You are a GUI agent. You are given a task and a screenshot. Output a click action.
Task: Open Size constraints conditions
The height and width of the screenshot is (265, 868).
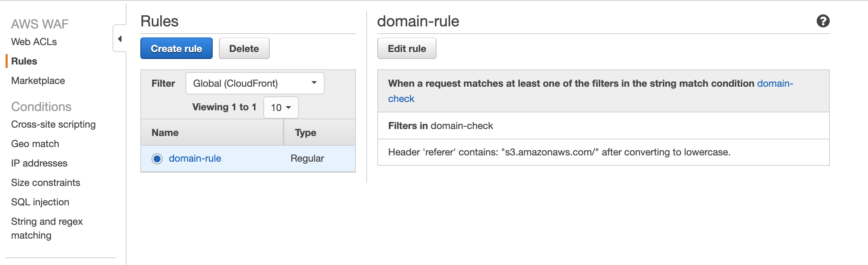[x=46, y=183]
